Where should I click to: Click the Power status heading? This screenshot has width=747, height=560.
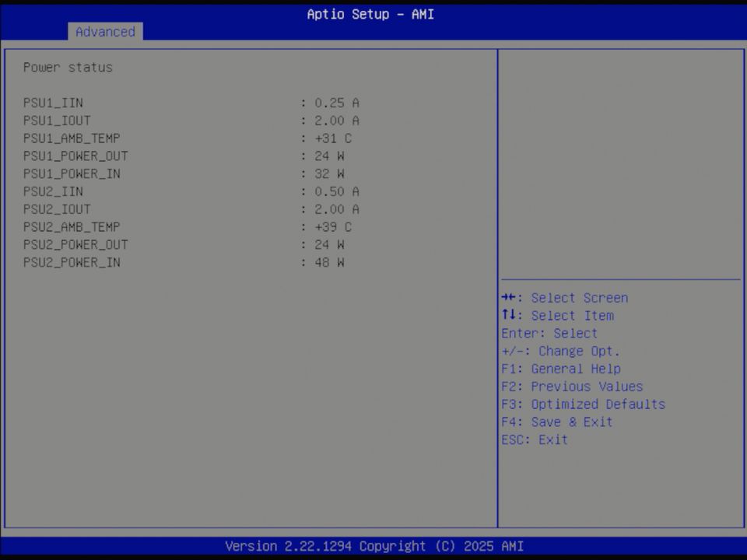pos(68,67)
